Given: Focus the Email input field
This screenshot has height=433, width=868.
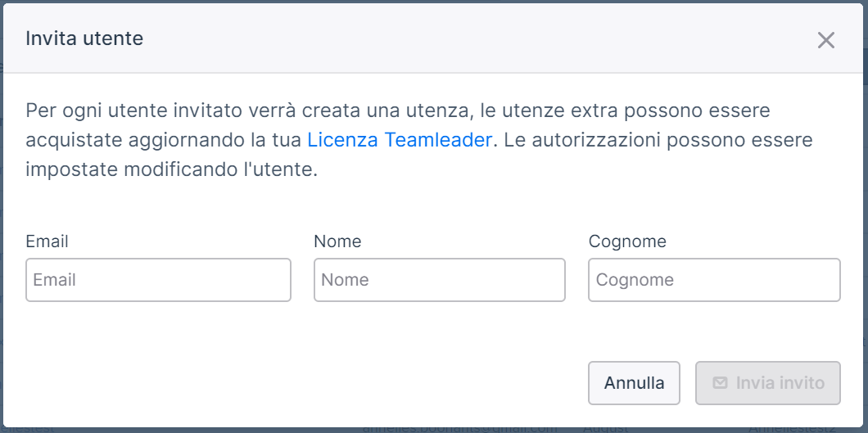Looking at the screenshot, I should tap(158, 280).
